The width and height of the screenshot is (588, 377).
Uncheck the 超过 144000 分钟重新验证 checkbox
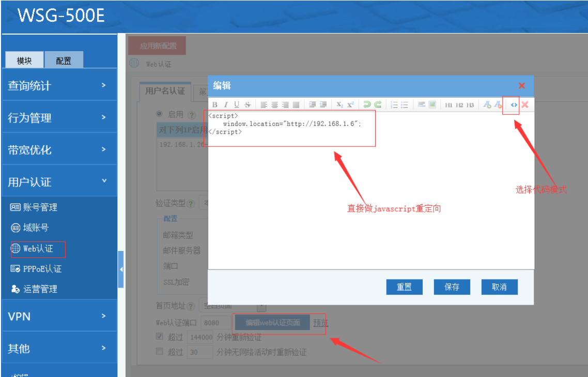pyautogui.click(x=160, y=337)
